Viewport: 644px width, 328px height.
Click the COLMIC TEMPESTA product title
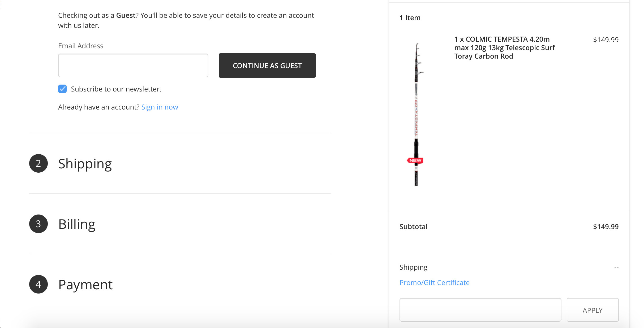tap(504, 48)
